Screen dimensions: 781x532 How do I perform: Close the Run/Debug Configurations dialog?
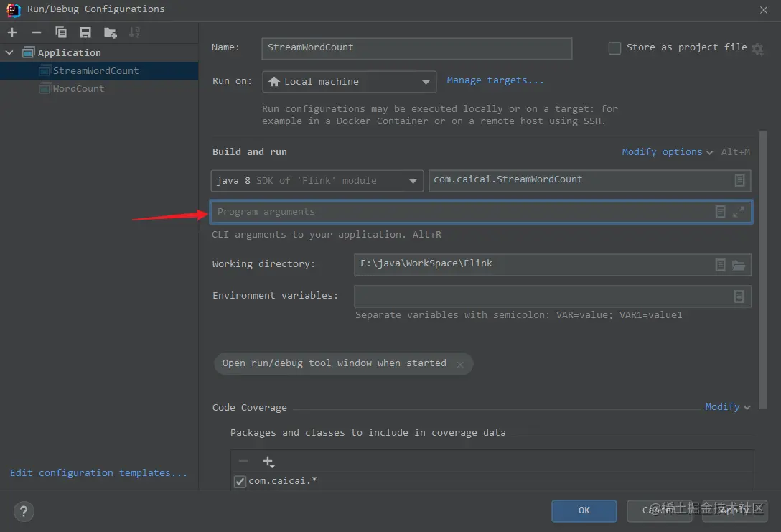764,10
